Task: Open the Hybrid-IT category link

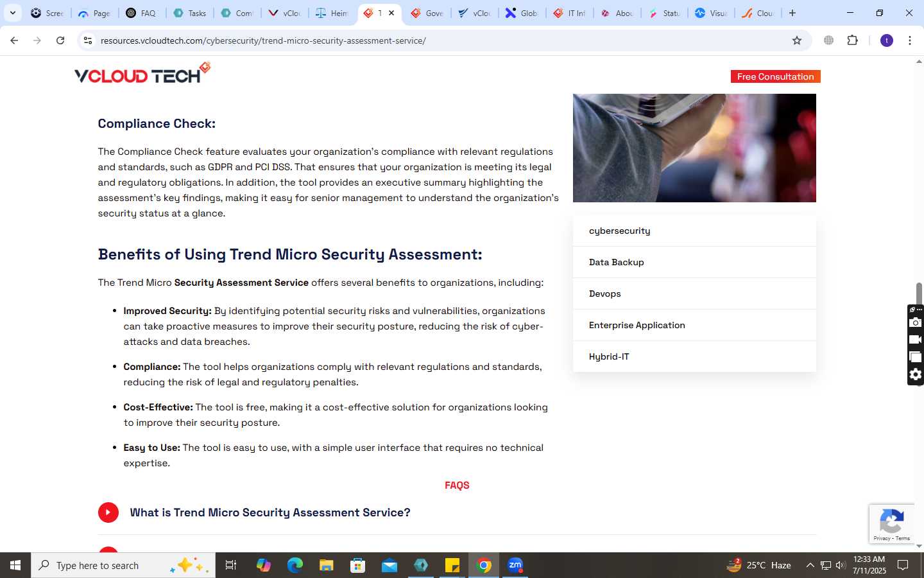Action: (609, 356)
